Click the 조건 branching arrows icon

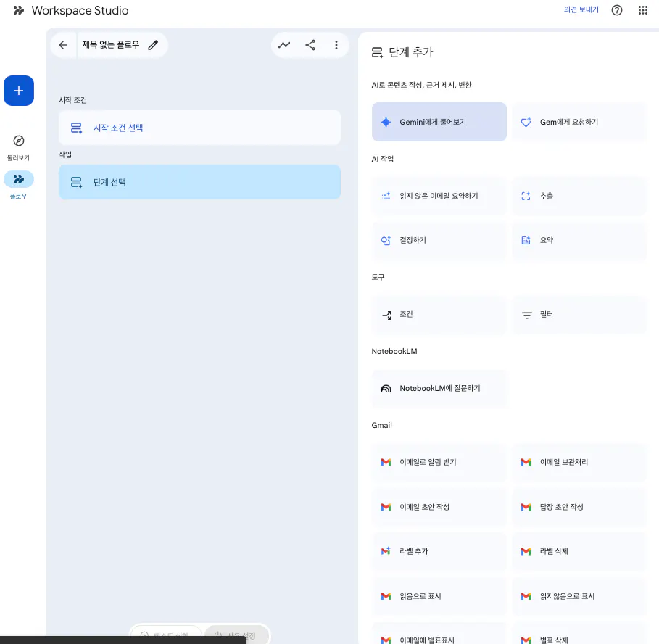point(386,315)
